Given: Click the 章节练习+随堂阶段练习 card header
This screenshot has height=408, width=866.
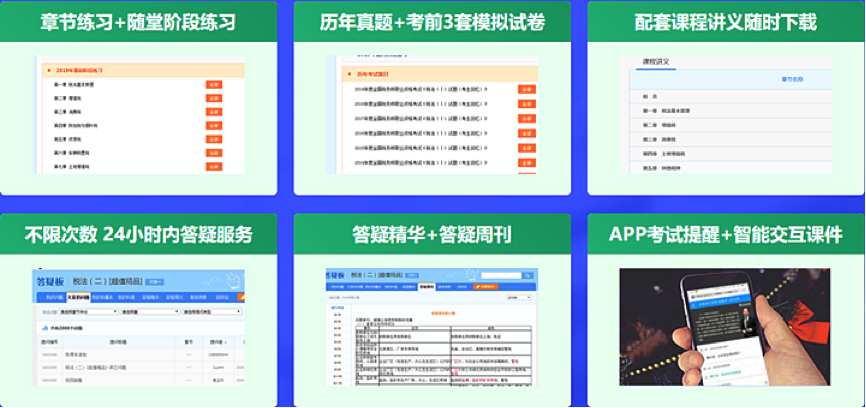Looking at the screenshot, I should 138,22.
